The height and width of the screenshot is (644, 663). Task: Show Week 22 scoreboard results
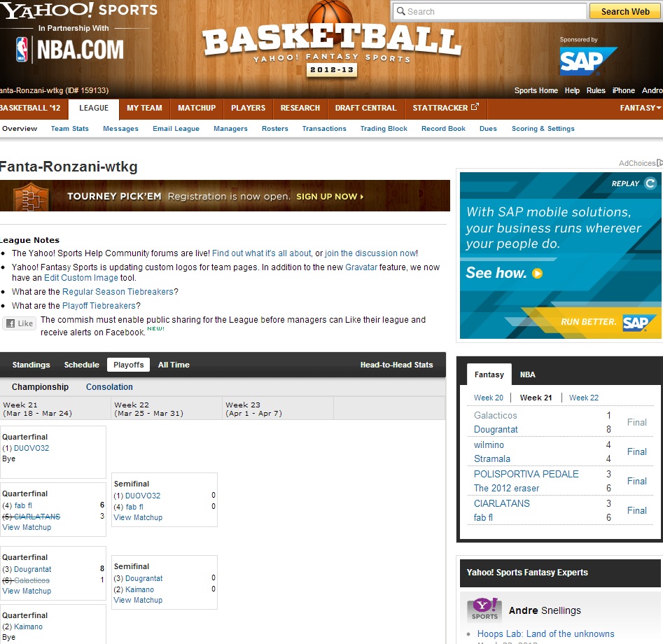[583, 398]
